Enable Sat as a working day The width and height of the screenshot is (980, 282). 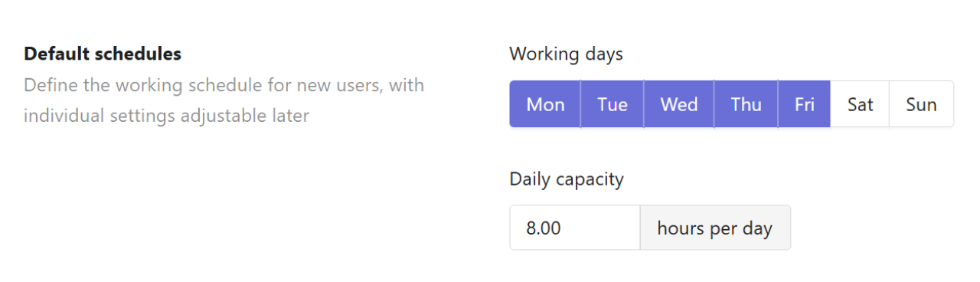(861, 104)
